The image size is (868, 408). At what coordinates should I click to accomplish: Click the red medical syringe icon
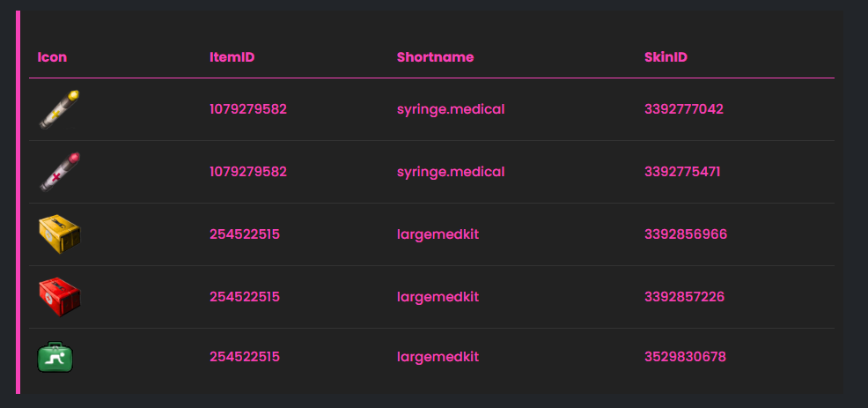59,172
